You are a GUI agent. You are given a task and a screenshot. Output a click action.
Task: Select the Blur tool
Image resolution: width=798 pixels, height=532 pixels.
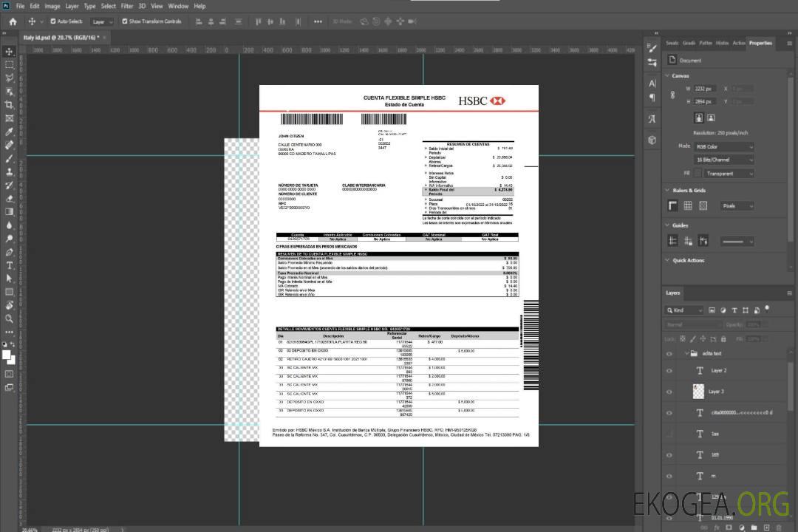coord(9,225)
